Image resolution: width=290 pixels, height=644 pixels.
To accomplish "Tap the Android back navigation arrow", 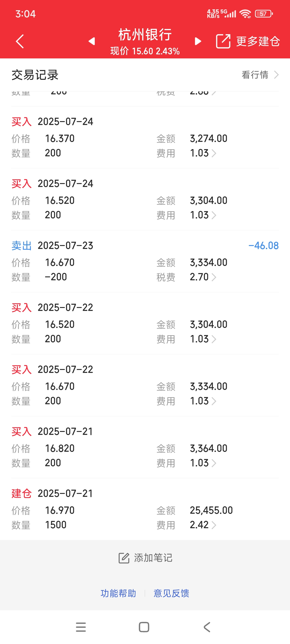I will click(207, 627).
